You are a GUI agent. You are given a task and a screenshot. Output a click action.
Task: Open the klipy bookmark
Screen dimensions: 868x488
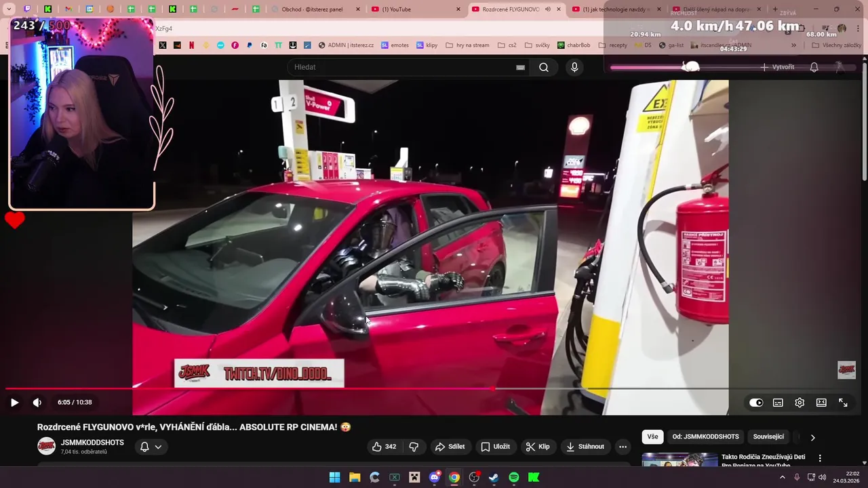click(427, 45)
